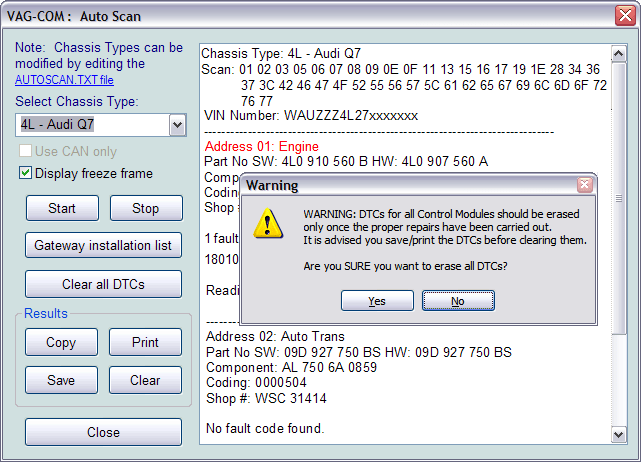
Task: Click 'Chassis Type: 4L - Audi Q7' text
Action: (281, 54)
